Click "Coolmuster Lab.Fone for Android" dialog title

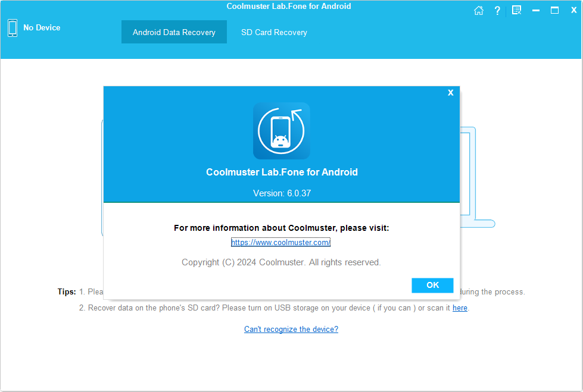(x=282, y=172)
